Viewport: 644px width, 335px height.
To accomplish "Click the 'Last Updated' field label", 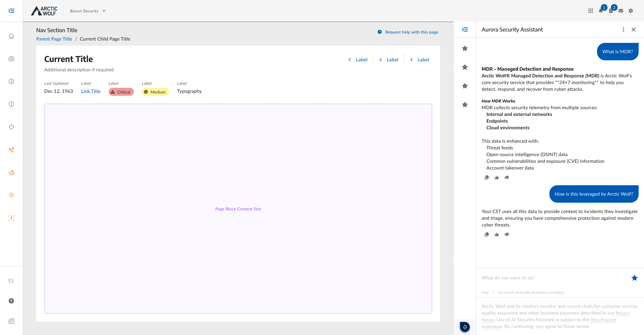I will pyautogui.click(x=56, y=83).
